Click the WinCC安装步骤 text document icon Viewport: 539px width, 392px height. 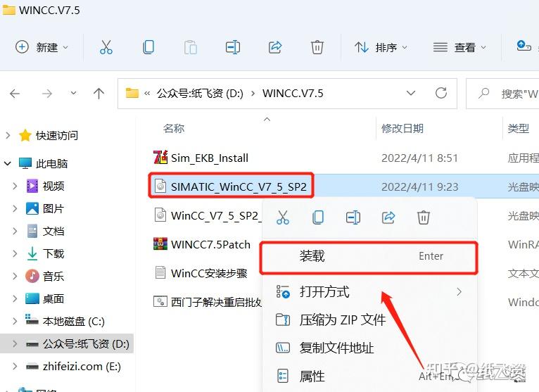click(160, 273)
